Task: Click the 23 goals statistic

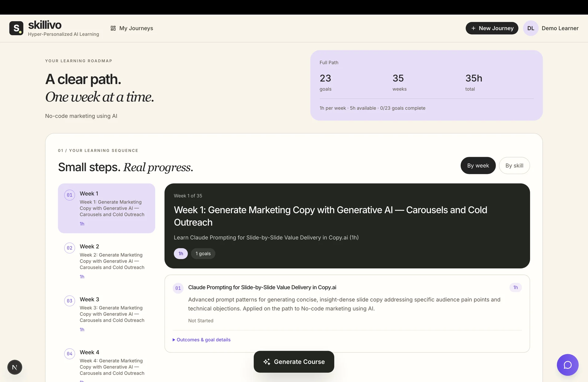Action: point(326,82)
